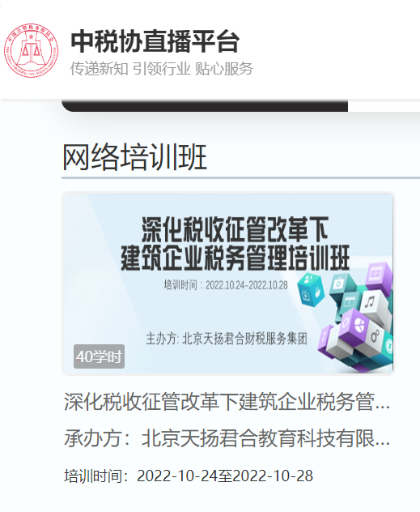Click the banner headline 深化税收征管改革下
The image size is (420, 512).
point(235,229)
